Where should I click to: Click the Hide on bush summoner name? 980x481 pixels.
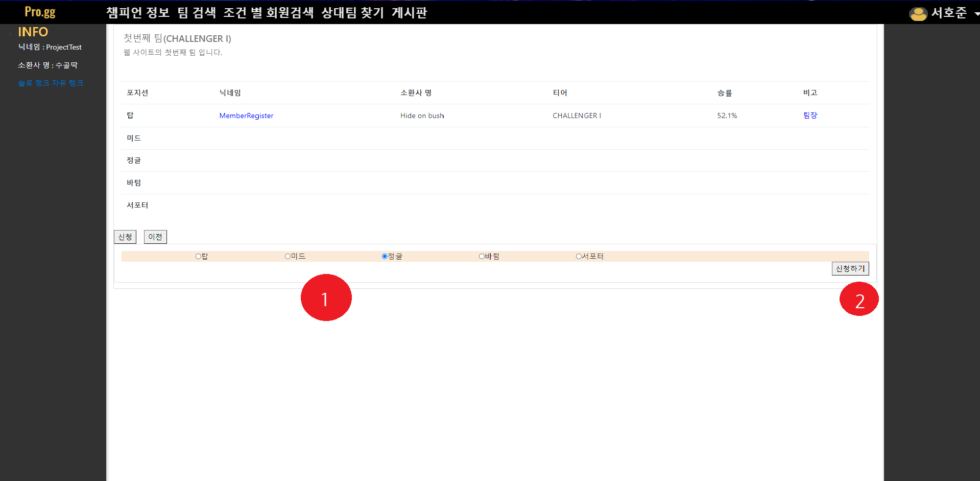(422, 116)
